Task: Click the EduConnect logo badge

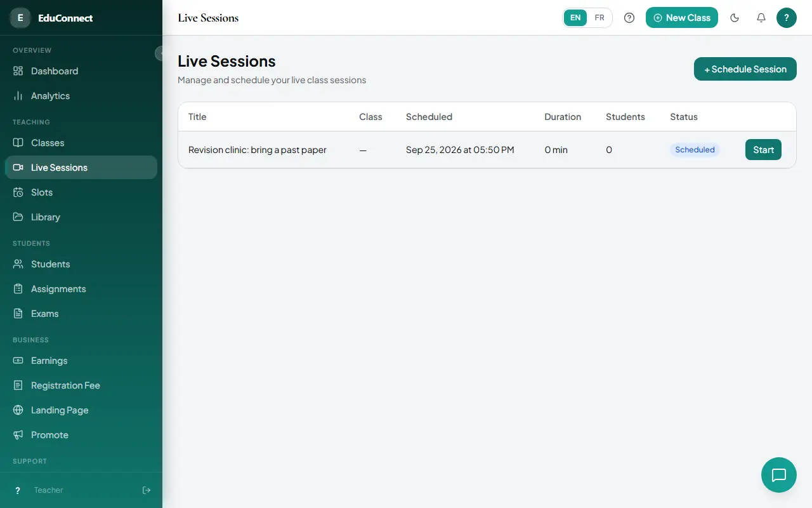Action: pos(20,18)
